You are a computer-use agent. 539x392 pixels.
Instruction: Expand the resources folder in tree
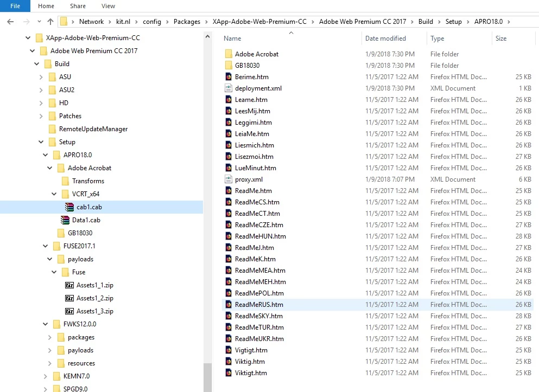click(x=49, y=363)
